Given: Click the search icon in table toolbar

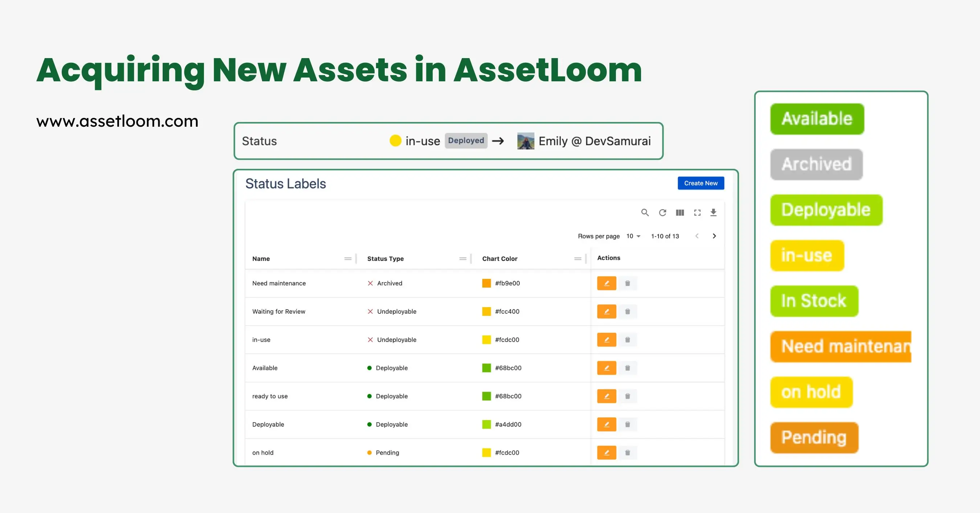Looking at the screenshot, I should 645,212.
